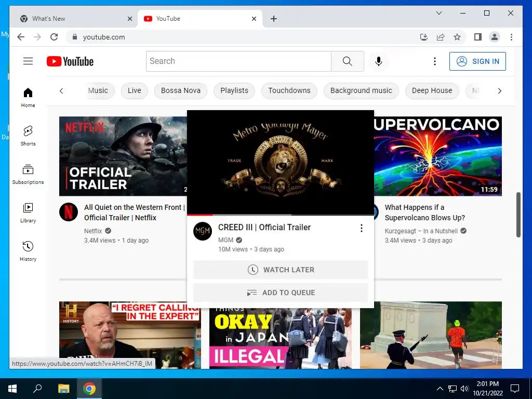The image size is (532, 399).
Task: Open YouTube settings three-dot menu
Action: coord(435,61)
